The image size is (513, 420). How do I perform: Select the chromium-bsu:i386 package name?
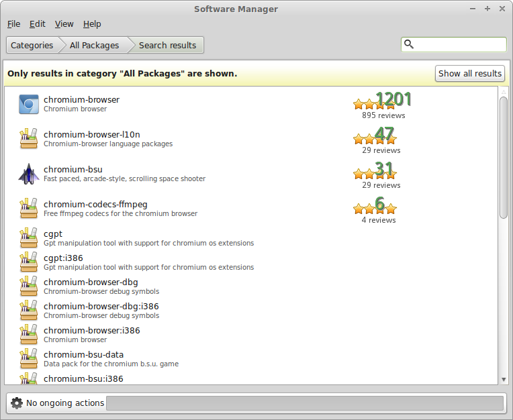pyautogui.click(x=83, y=379)
